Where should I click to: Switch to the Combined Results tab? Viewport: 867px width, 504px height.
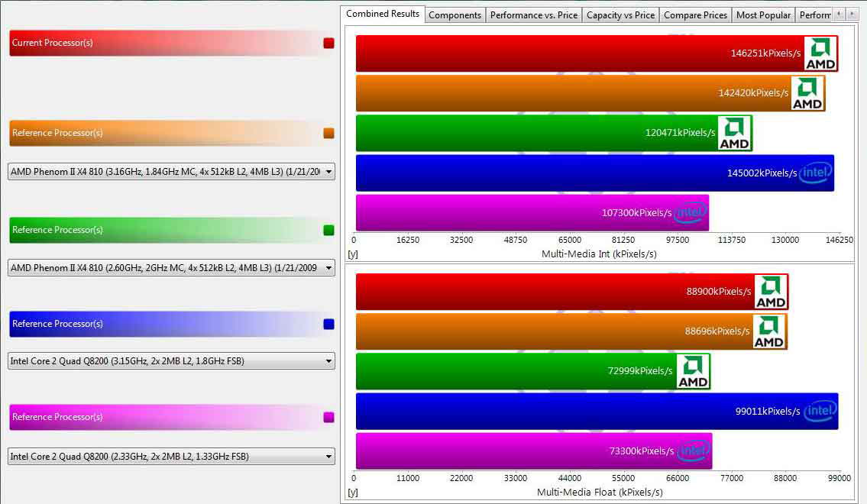383,14
